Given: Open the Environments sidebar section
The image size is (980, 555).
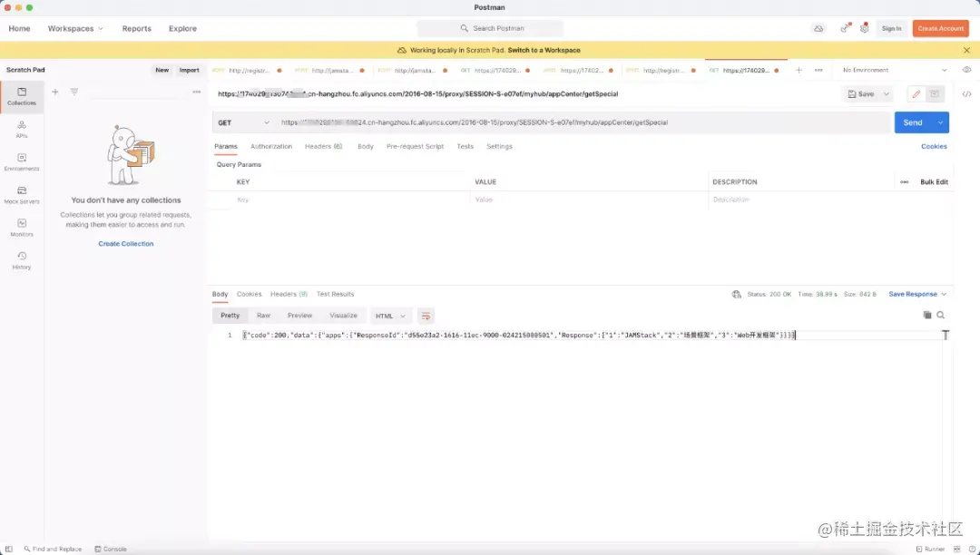Looking at the screenshot, I should [x=22, y=162].
